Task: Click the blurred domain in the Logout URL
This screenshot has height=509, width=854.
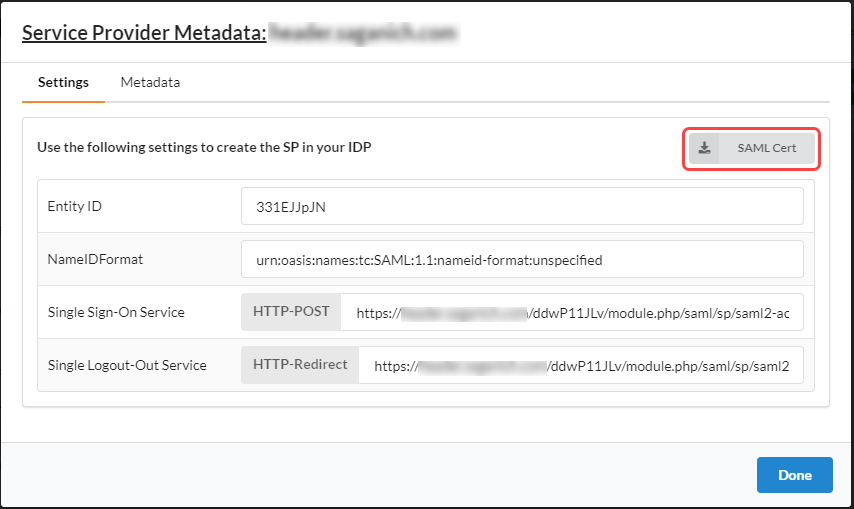Action: coord(482,365)
